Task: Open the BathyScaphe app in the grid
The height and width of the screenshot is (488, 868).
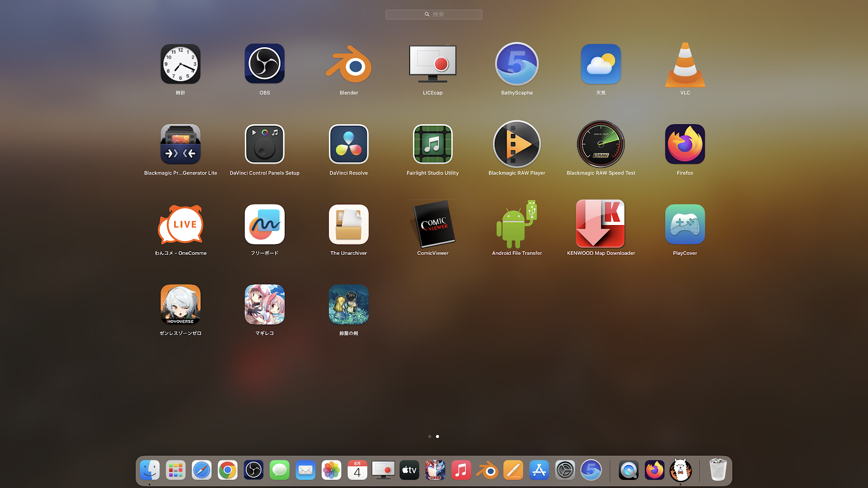Action: pyautogui.click(x=517, y=64)
